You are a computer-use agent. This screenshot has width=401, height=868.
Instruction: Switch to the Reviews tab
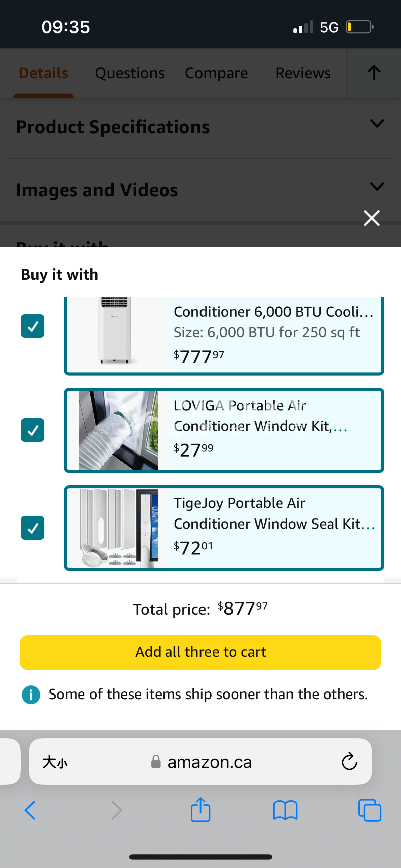[303, 73]
